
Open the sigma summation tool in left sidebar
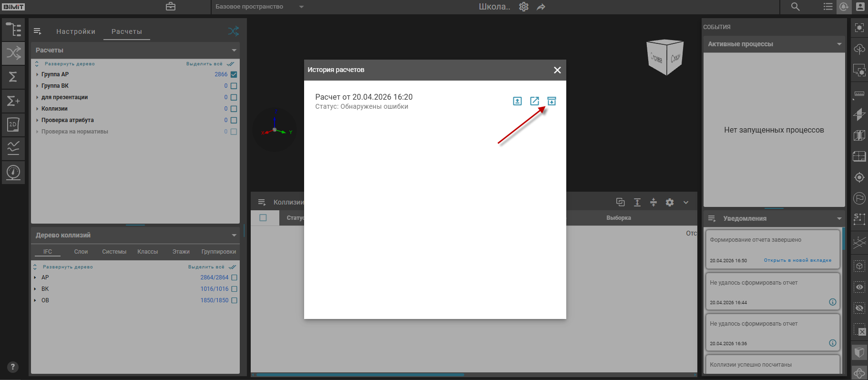coord(13,77)
